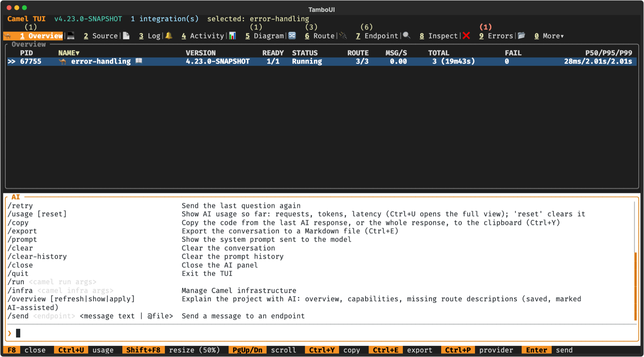This screenshot has width=644, height=357.
Task: Click the magnifier icon next to Endpoint
Action: (x=407, y=36)
